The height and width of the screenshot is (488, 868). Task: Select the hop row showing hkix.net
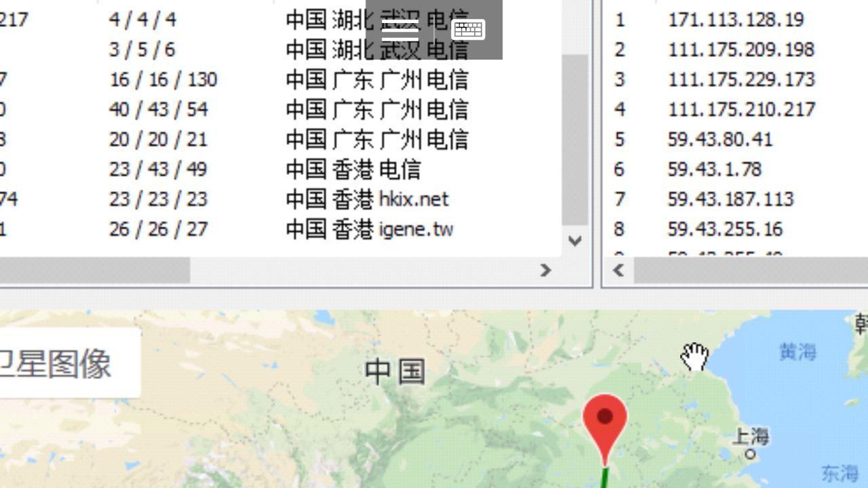point(366,199)
